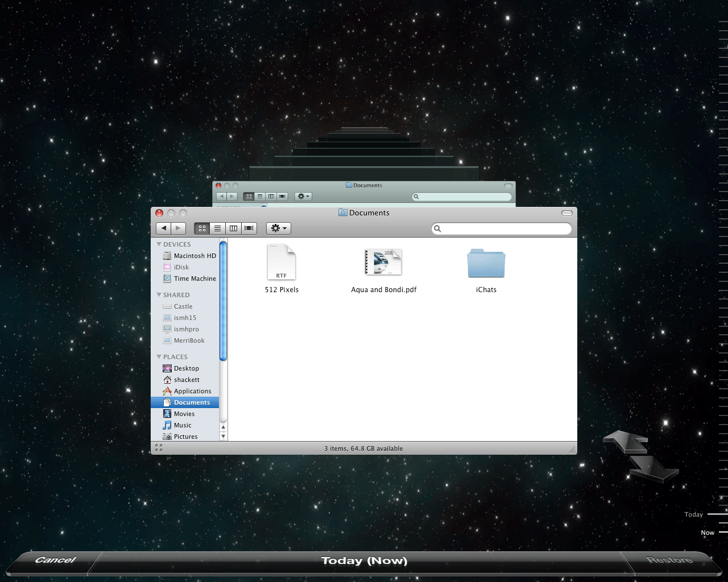Screen dimensions: 728x582
Task: Collapse the PLACES sidebar section
Action: coord(159,357)
